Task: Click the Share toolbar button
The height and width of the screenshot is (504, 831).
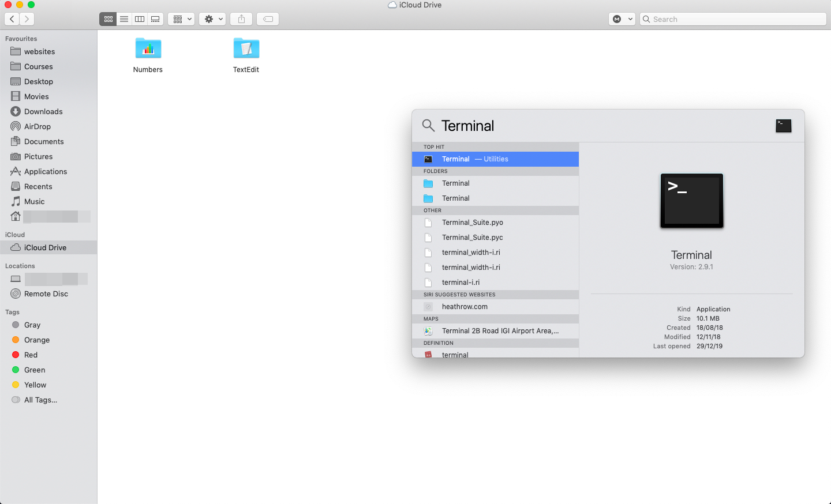Action: 242,19
